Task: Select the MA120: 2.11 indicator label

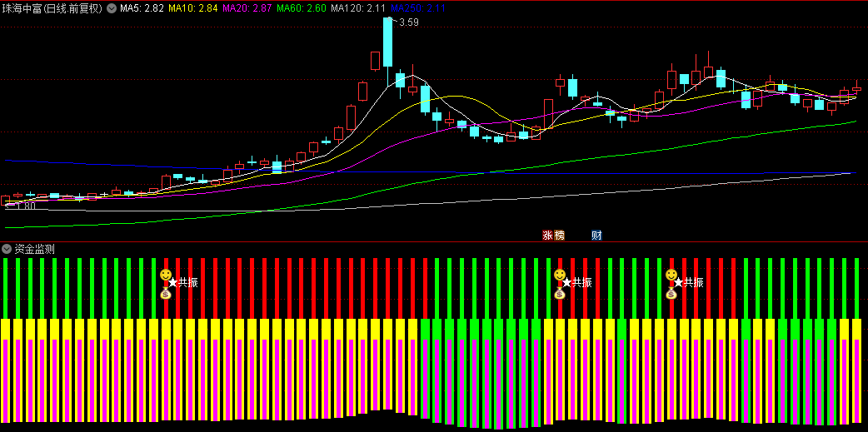Action: 357,8
